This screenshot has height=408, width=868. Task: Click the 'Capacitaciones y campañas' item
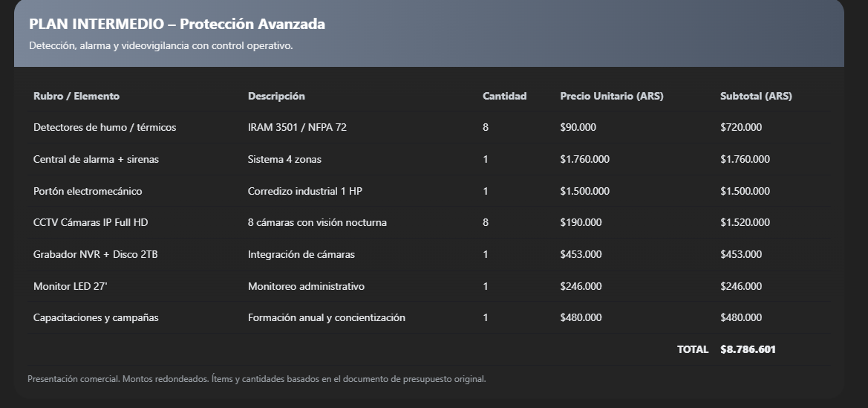[96, 317]
